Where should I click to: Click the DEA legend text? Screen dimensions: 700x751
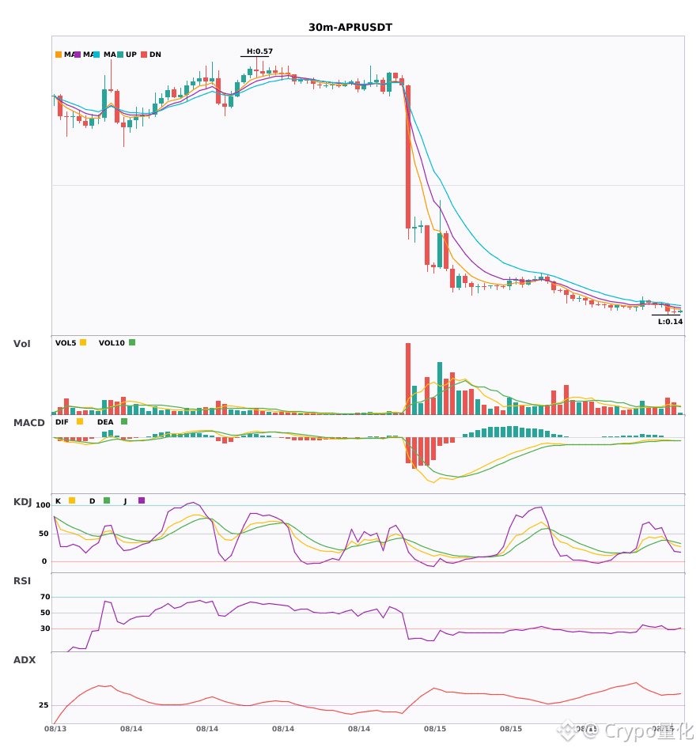pyautogui.click(x=105, y=422)
